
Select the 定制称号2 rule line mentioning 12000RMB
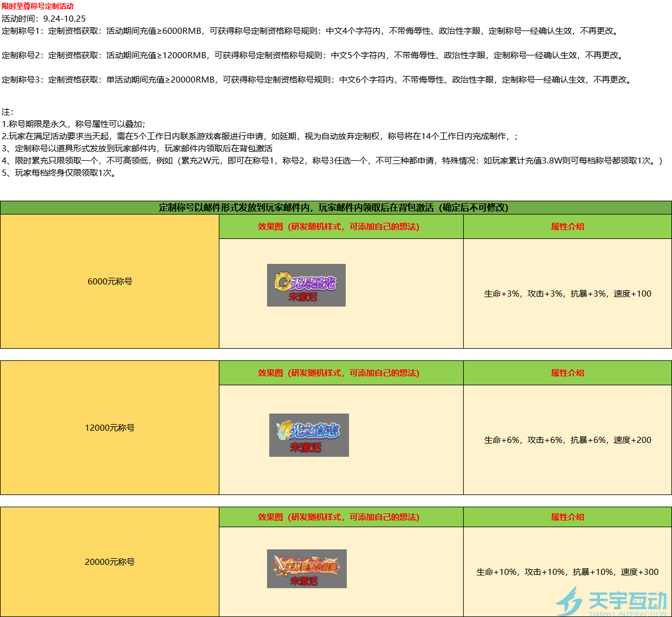pyautogui.click(x=313, y=55)
